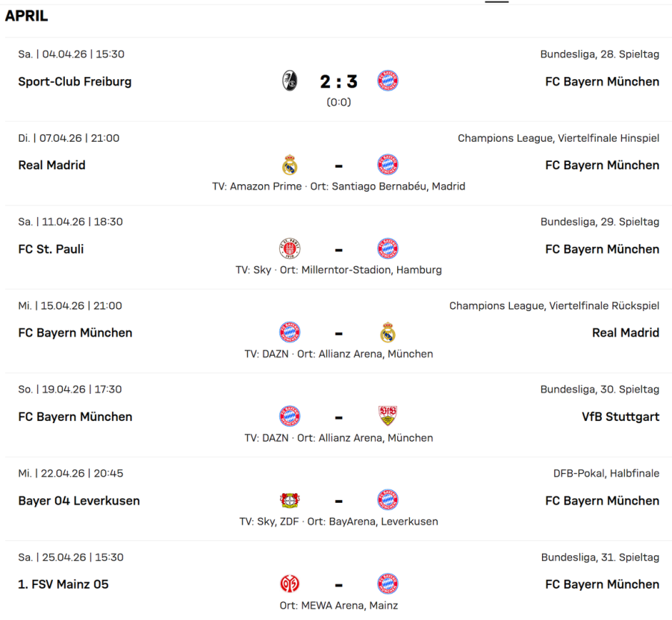Viewport: 672px width, 620px height.
Task: Click Bayern crest in the Stuttgart match
Action: coord(290,416)
